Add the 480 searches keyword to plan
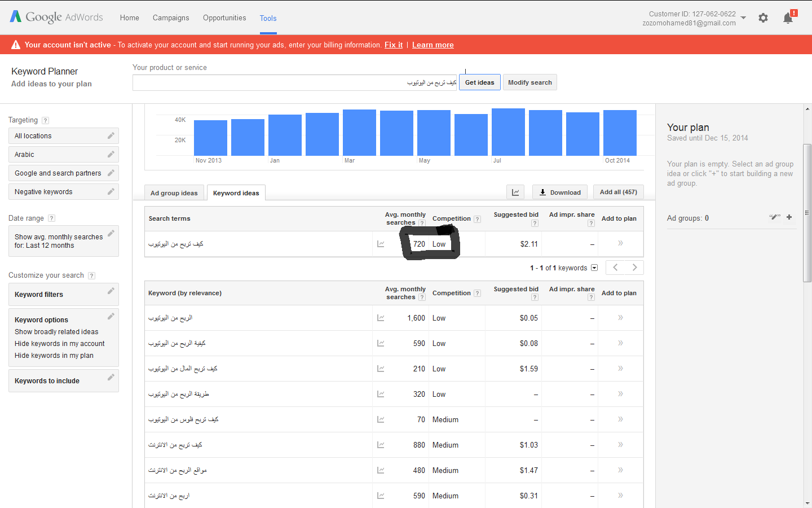 point(620,470)
